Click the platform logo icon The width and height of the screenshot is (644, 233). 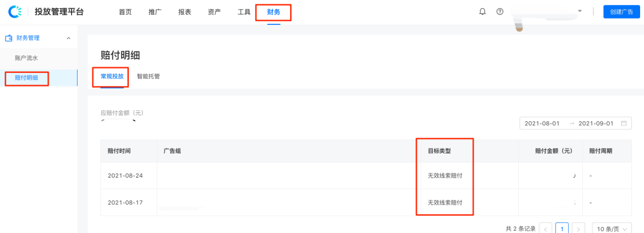pos(15,12)
